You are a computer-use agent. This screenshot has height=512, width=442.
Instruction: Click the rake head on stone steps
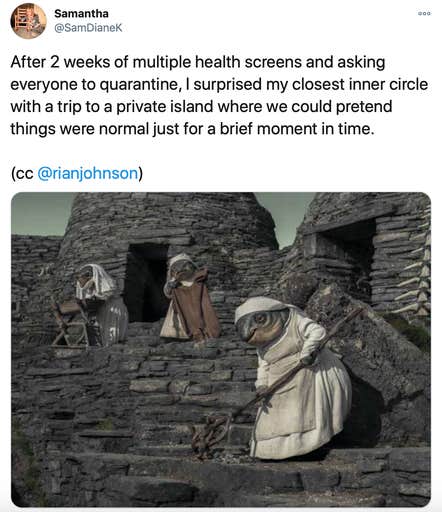point(211,435)
